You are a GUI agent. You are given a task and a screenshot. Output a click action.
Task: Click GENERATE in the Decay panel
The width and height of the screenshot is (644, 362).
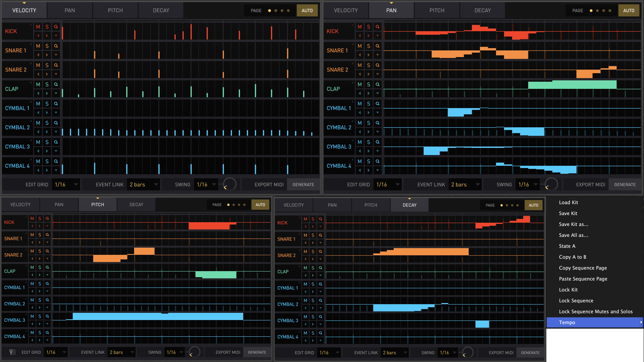[530, 353]
